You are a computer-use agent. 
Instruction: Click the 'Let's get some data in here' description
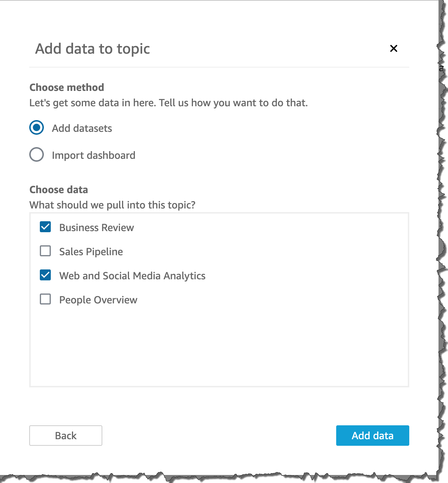tap(168, 103)
